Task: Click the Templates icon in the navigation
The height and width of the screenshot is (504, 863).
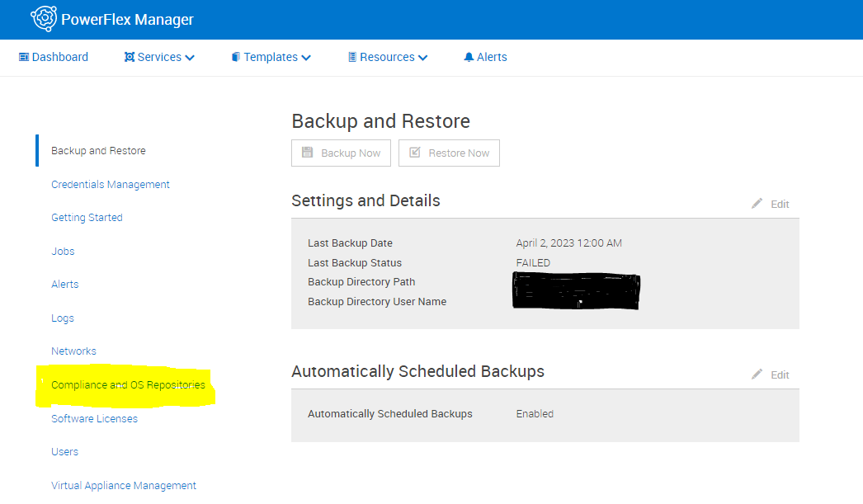Action: 237,57
